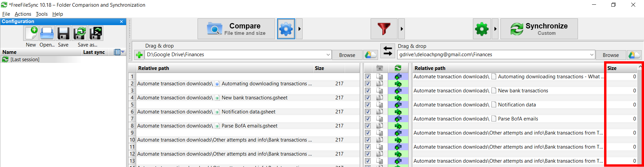Click sync direction icon in row 8

point(398,126)
